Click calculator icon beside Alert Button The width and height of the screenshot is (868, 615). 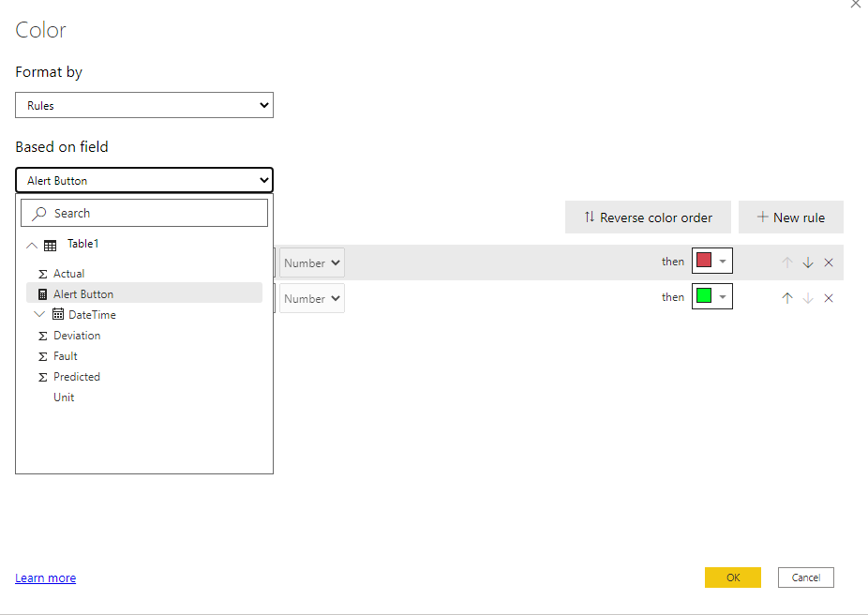[42, 294]
